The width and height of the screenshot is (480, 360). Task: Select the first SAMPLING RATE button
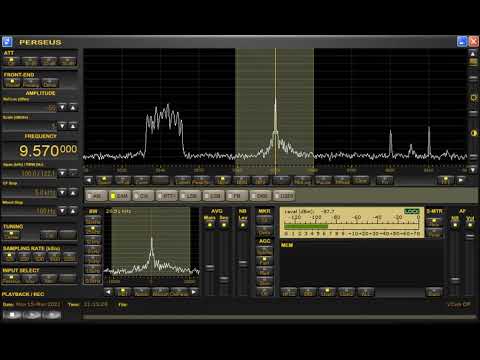pos(9,257)
